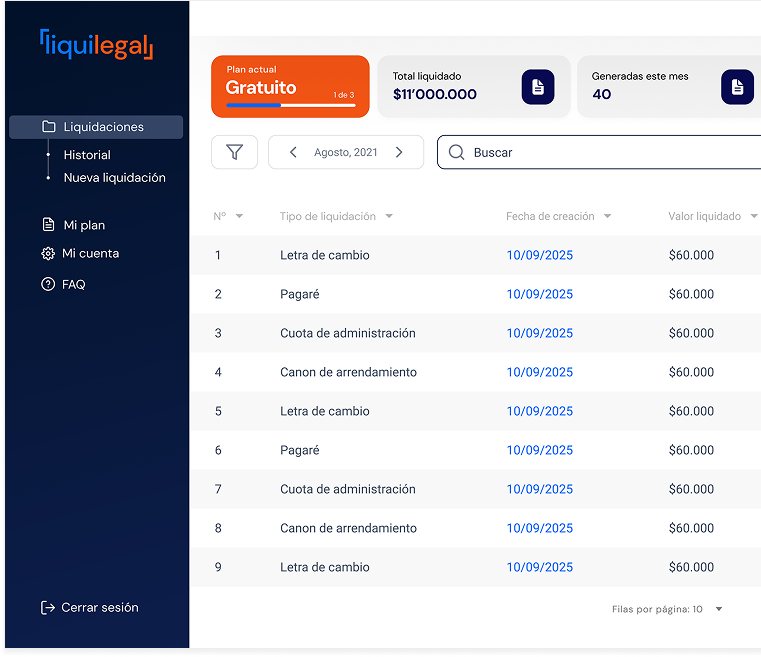
Task: Open date link in row 1
Action: [x=540, y=255]
